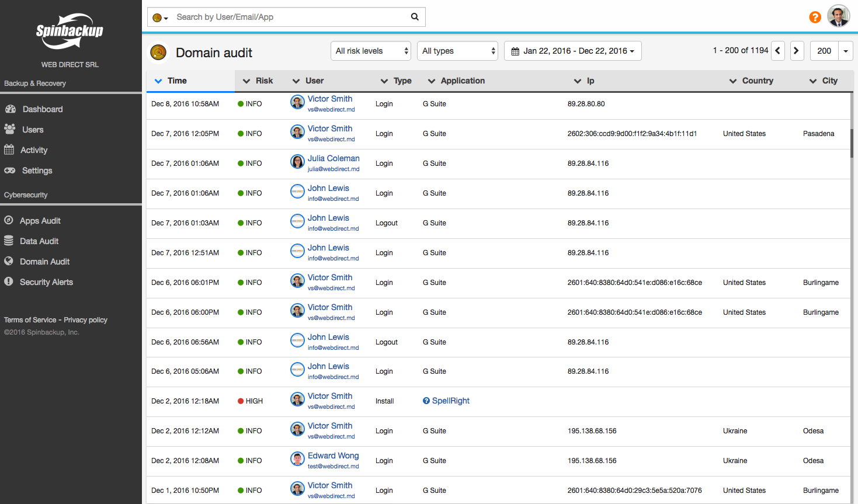Click julia@webdirect.md email text
The height and width of the screenshot is (504, 858).
(x=334, y=169)
